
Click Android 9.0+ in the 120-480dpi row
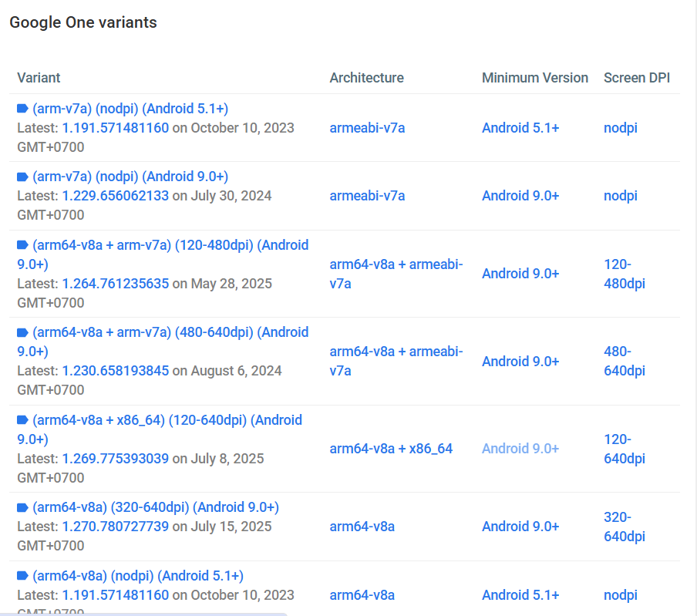coord(520,274)
